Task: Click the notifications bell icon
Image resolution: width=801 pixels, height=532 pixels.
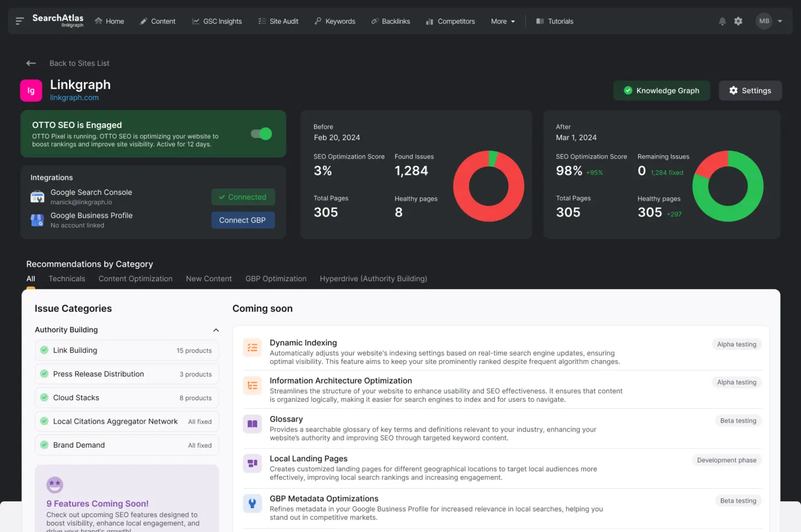Action: pyautogui.click(x=722, y=21)
